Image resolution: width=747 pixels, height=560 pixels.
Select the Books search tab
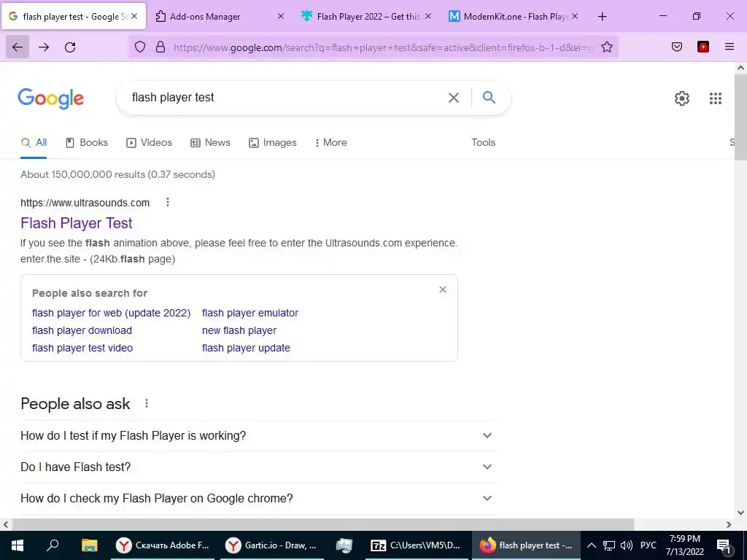pyautogui.click(x=87, y=142)
